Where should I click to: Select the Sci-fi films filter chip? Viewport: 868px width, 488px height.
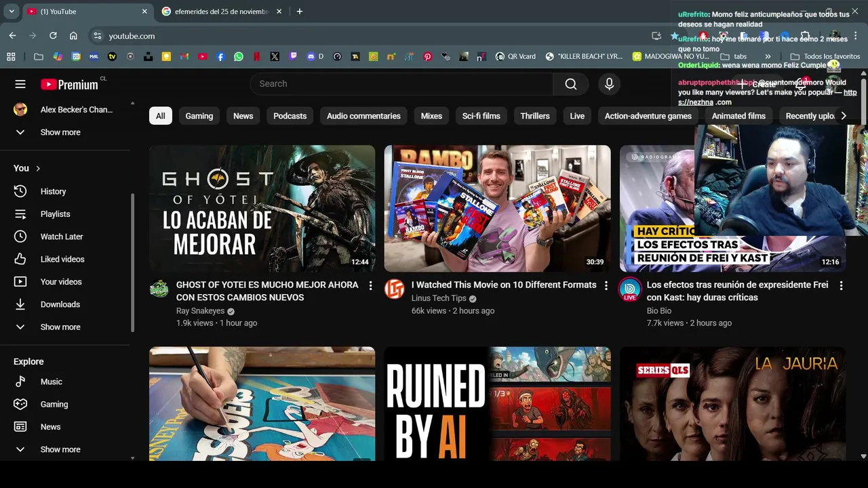point(481,116)
